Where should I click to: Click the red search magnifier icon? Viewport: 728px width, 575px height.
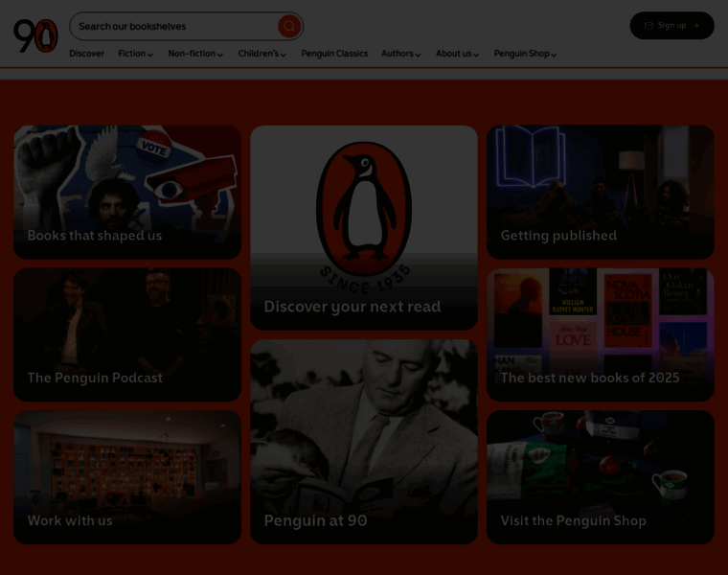[289, 26]
